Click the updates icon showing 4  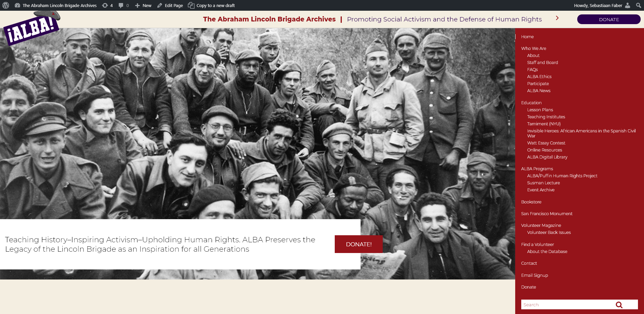107,5
